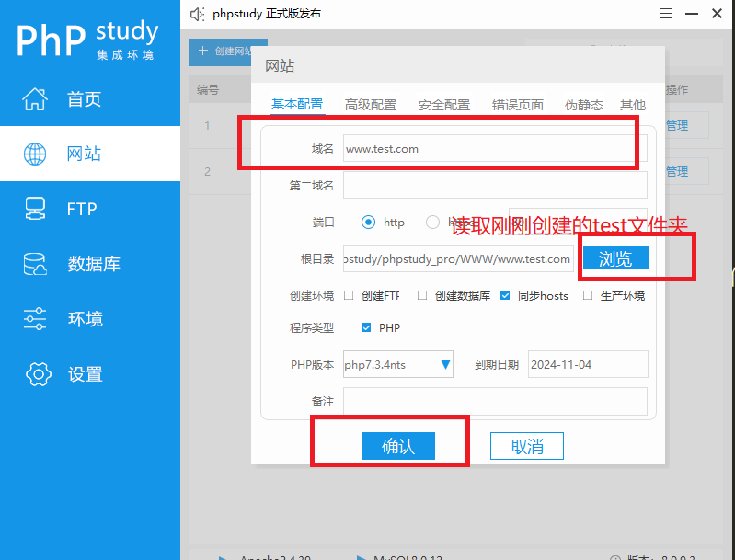
Task: Select the 网站 globe icon in sidebar
Action: pos(35,154)
